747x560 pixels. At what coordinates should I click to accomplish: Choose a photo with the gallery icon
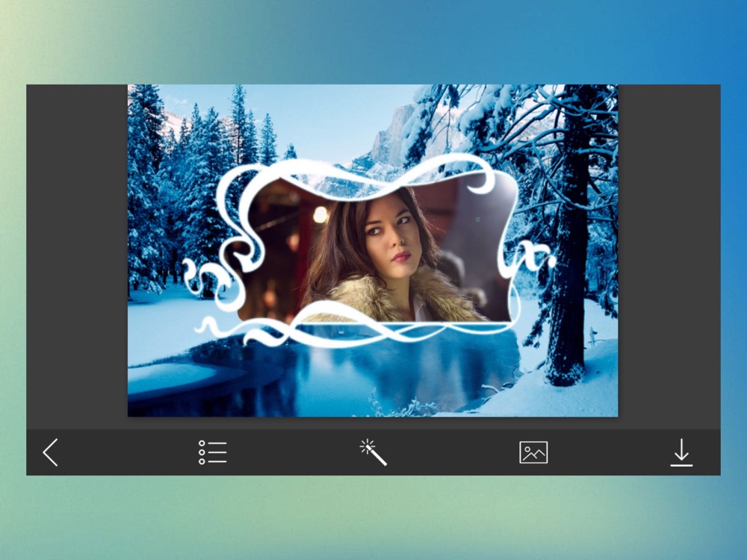tap(533, 452)
